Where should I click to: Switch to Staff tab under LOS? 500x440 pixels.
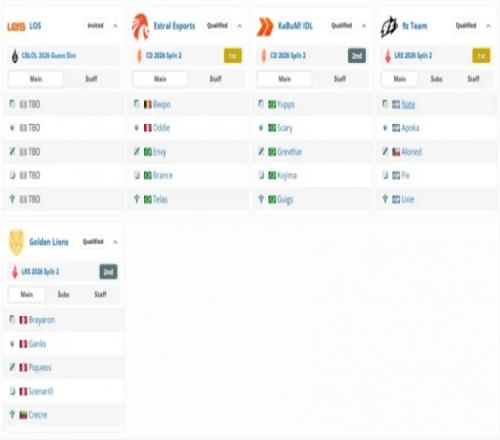[x=91, y=79]
